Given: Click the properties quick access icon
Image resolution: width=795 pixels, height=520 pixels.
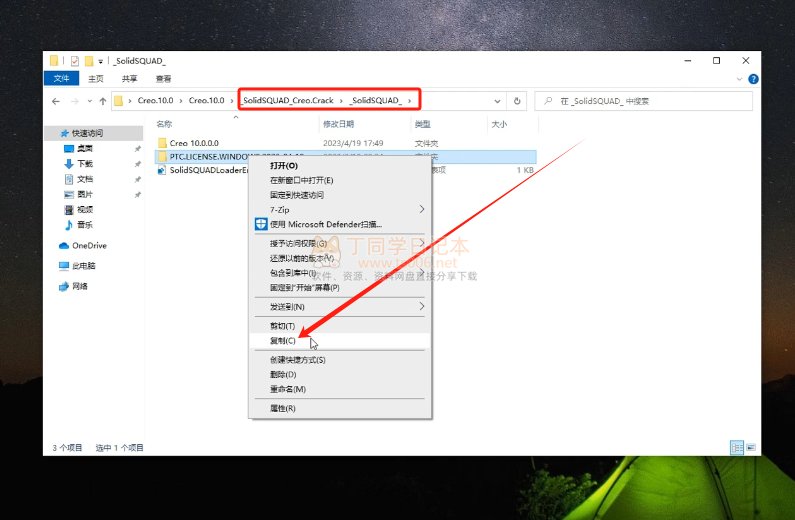Looking at the screenshot, I should pos(75,61).
